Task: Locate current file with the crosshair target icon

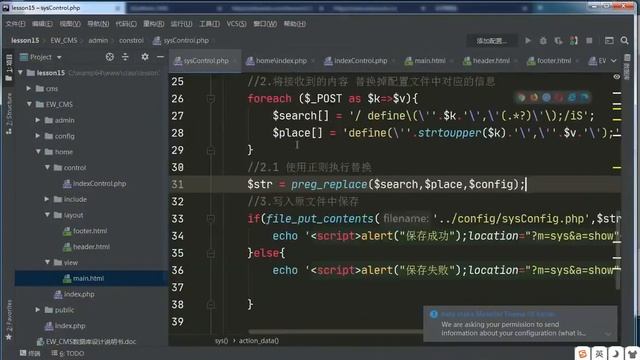Action: (x=110, y=57)
